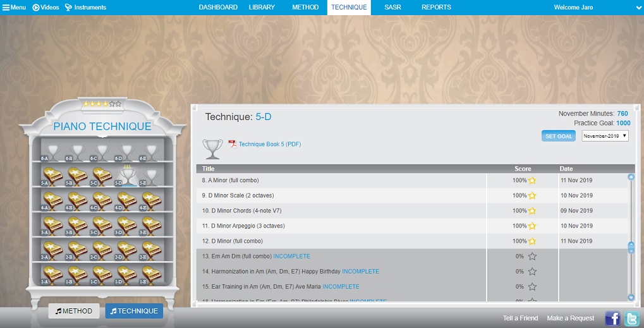Go to the REPORTS tab
Image resolution: width=644 pixels, height=328 pixels.
[436, 8]
